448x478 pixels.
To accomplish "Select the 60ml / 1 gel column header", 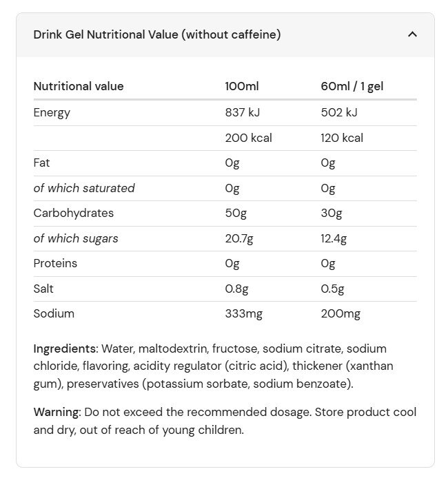I will 352,87.
